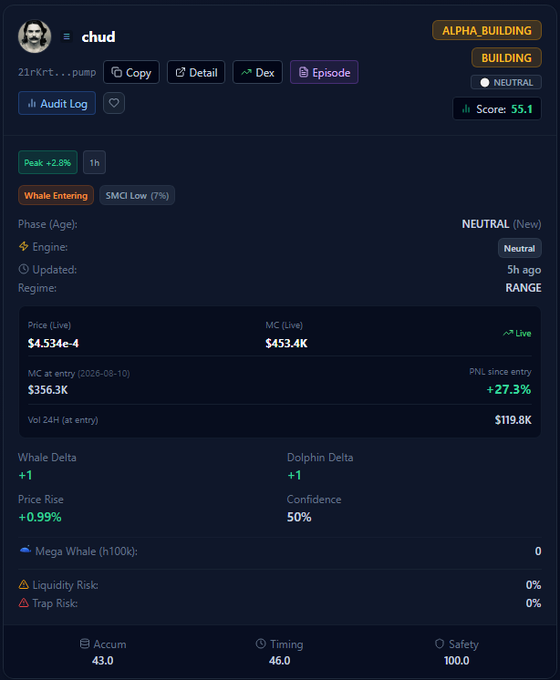Click the Trap Risk warning icon
The image size is (560, 680).
point(24,603)
